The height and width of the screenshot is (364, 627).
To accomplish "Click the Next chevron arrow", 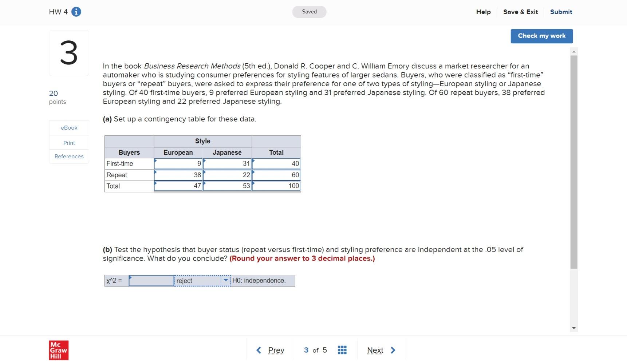I will [393, 350].
